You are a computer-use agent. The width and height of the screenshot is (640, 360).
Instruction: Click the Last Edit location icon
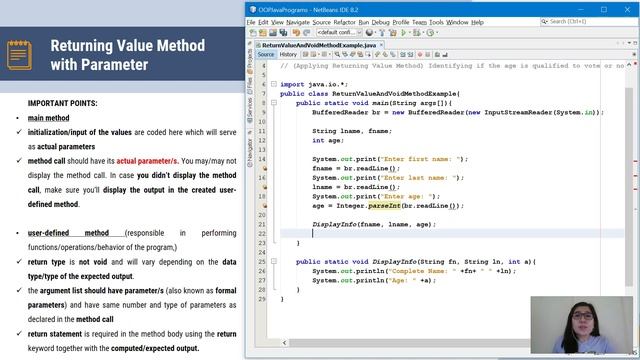click(305, 54)
